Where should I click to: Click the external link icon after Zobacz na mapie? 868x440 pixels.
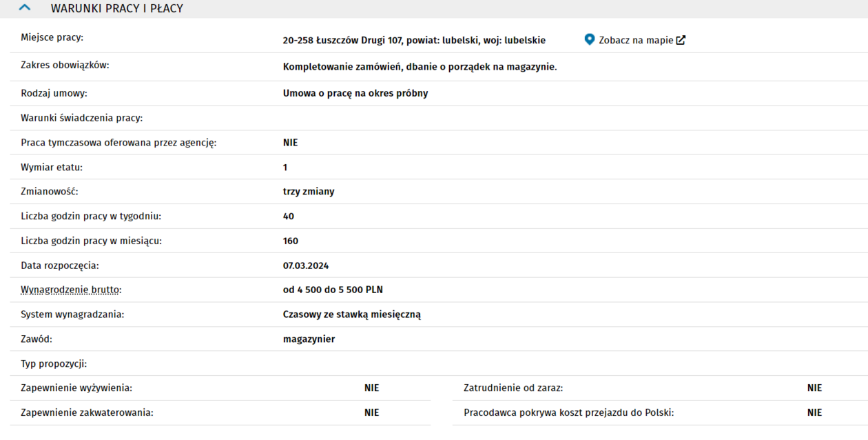coord(681,40)
